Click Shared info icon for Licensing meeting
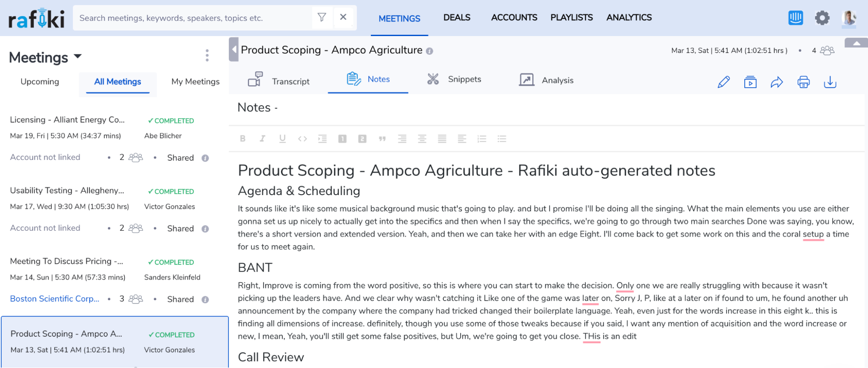This screenshot has width=868, height=368. [205, 158]
